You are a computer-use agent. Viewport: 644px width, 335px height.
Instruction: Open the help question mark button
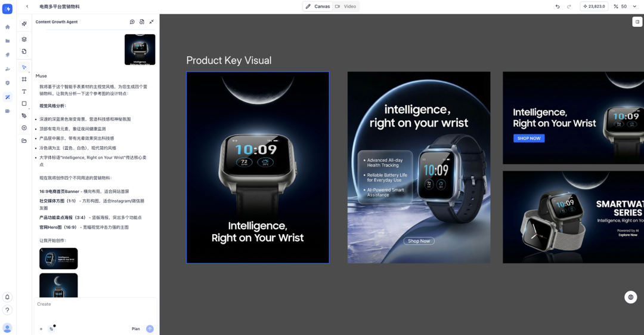pyautogui.click(x=7, y=310)
